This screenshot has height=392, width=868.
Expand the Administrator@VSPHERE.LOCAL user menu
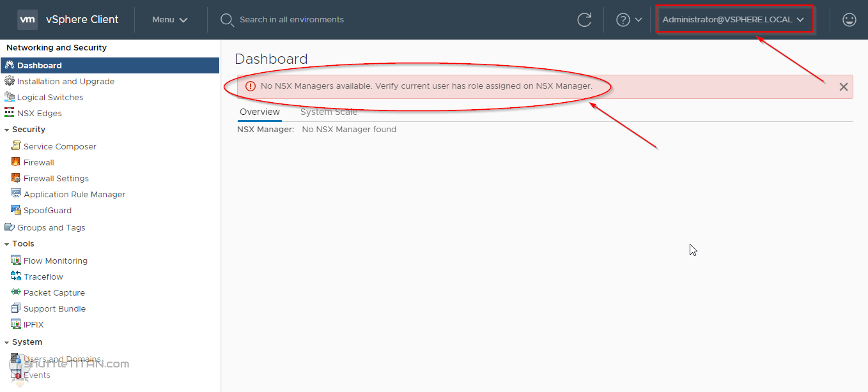pos(733,20)
